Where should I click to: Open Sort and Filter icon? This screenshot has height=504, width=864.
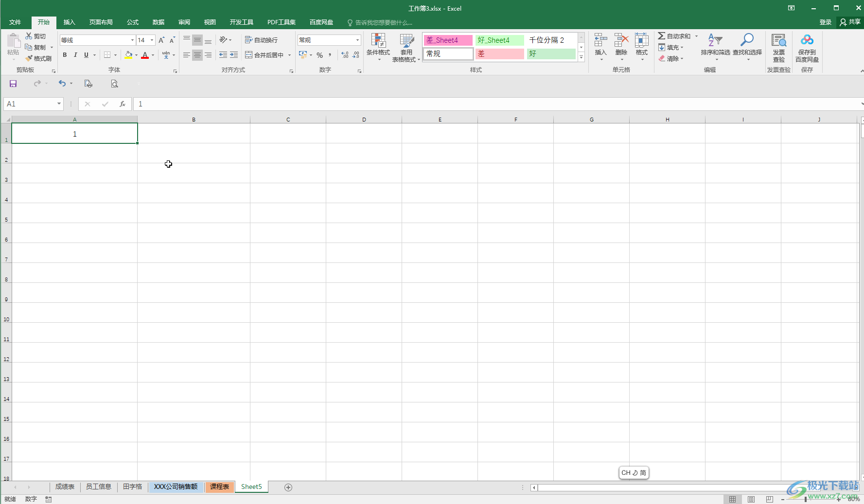(715, 40)
